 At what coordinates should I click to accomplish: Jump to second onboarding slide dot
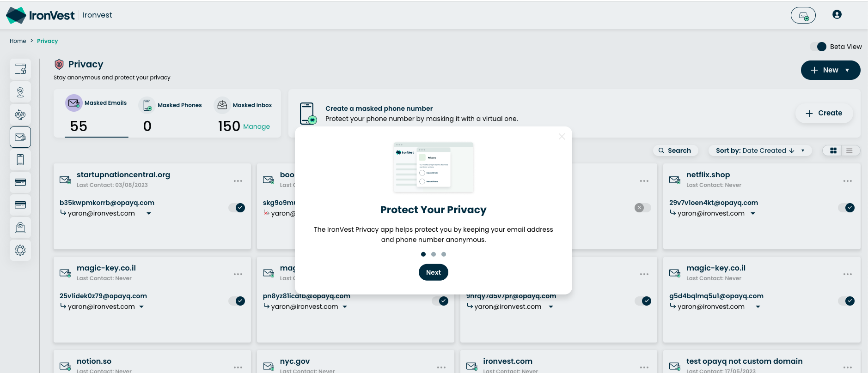(x=434, y=254)
